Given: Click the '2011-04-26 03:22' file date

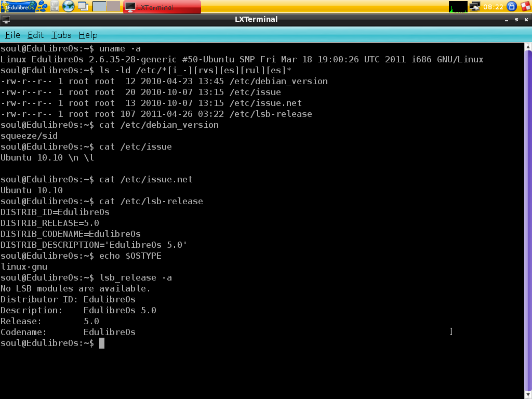Looking at the screenshot, I should (x=182, y=114).
